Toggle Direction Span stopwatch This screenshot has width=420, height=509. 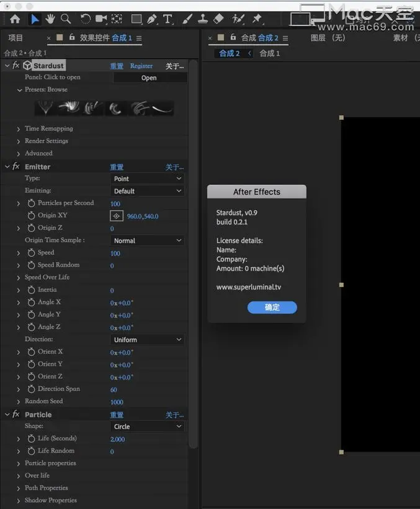[x=31, y=389]
